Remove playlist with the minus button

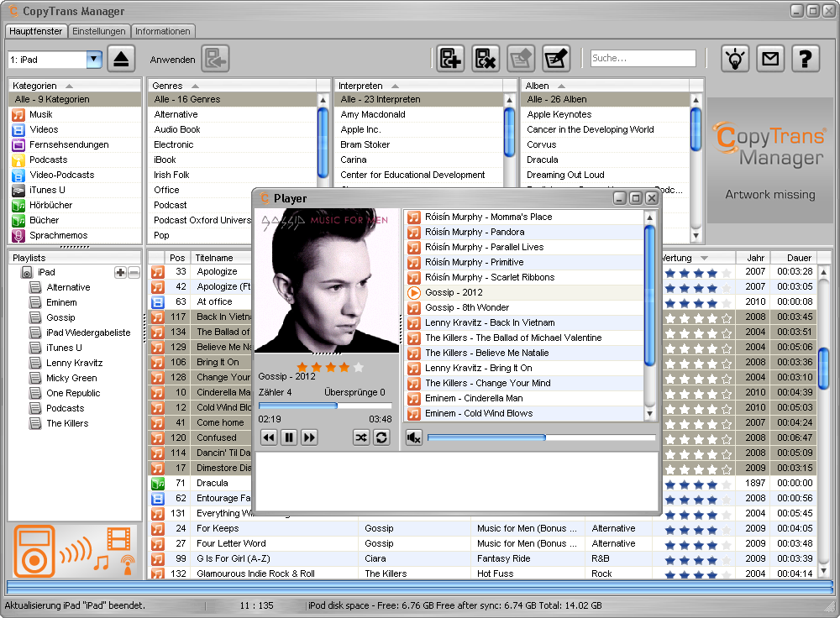coord(134,273)
